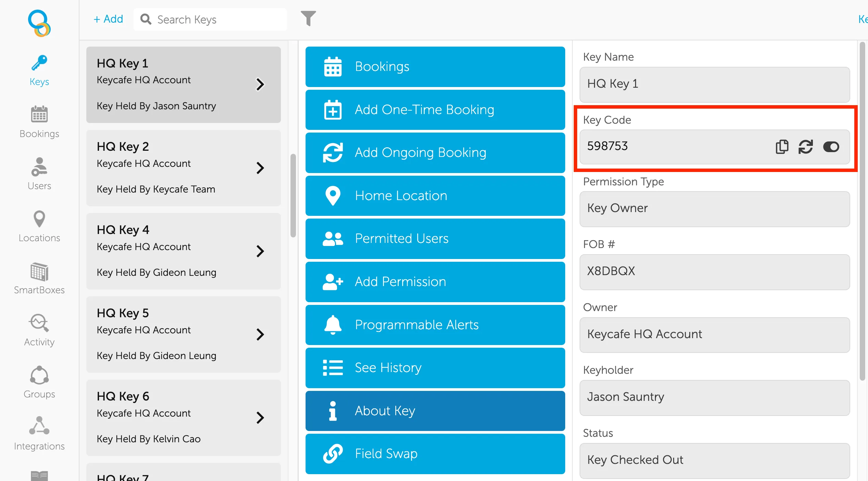Go to Users in sidebar
The width and height of the screenshot is (868, 481).
(x=39, y=174)
